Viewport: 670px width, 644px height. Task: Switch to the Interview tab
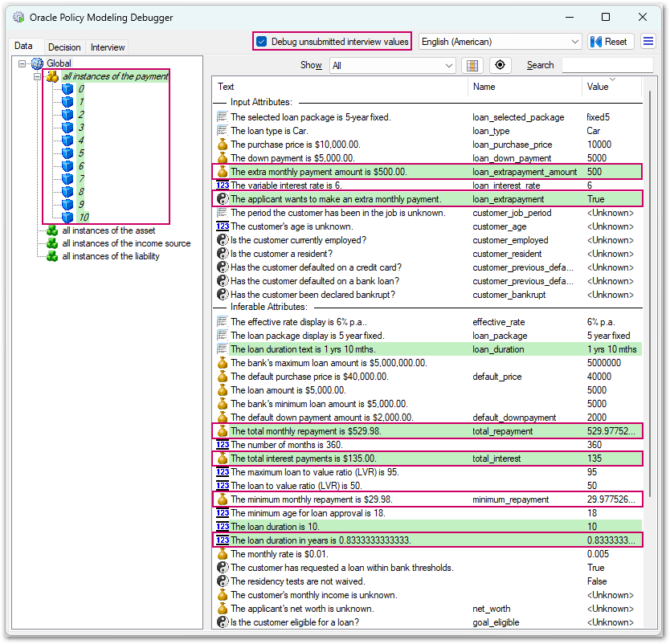tap(108, 47)
